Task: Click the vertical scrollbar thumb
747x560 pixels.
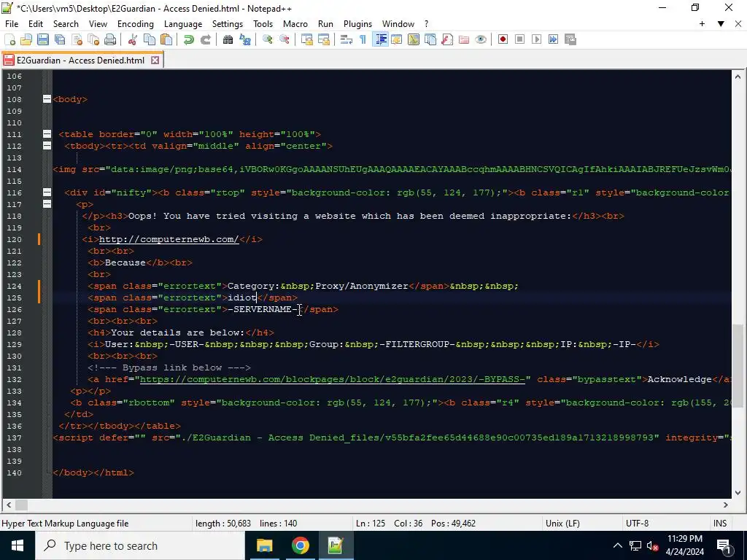Action: point(738,366)
